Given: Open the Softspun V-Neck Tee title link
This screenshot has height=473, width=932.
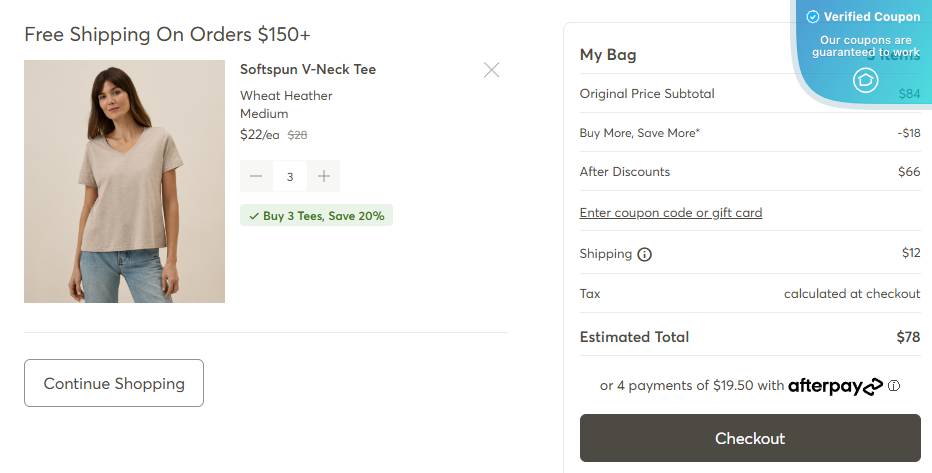Looking at the screenshot, I should (308, 69).
